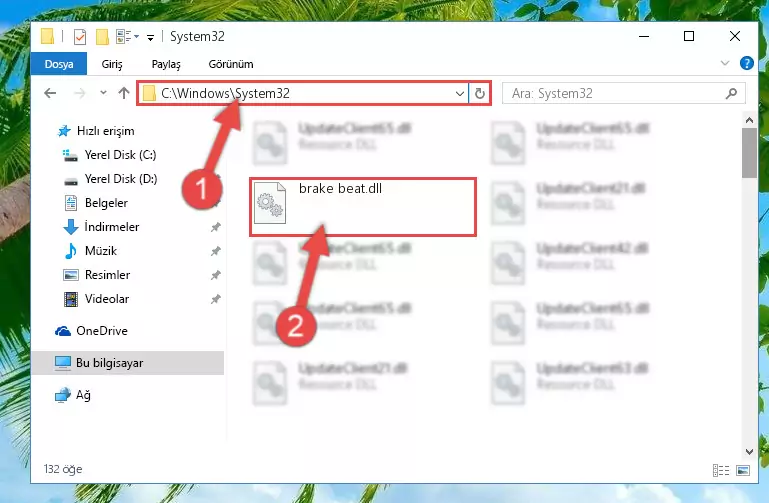
Task: Click the 132 öğe status text
Action: click(63, 469)
